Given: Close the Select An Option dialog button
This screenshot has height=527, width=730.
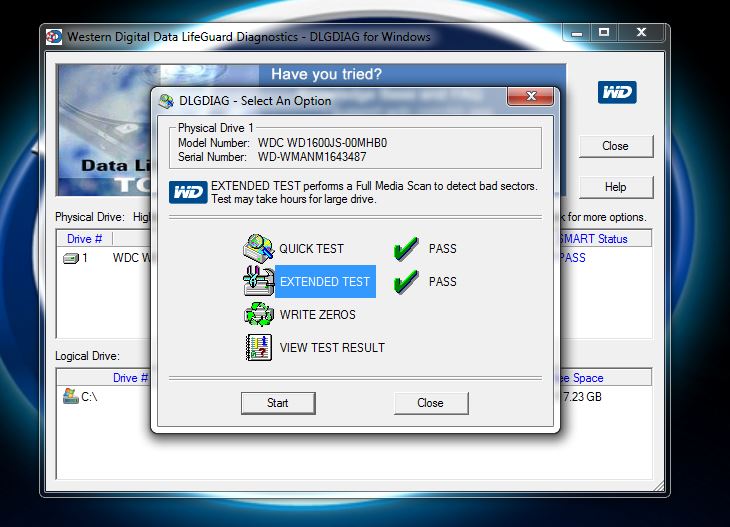Looking at the screenshot, I should (x=431, y=403).
